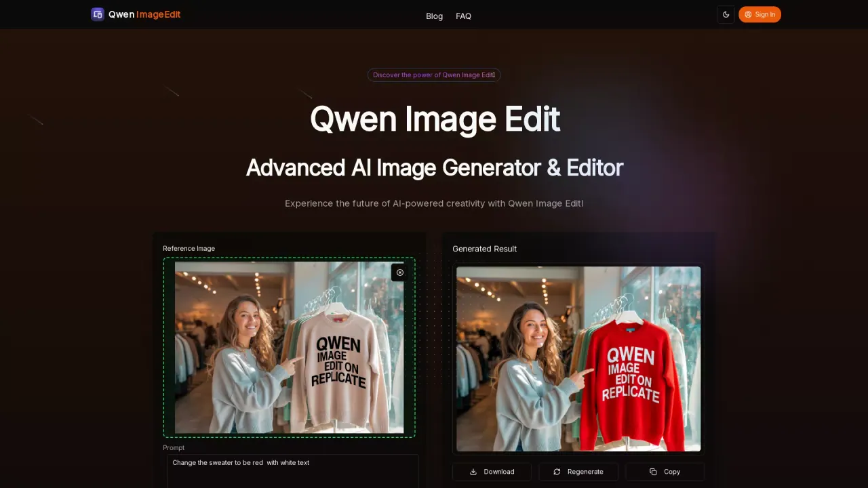Click the Sign In button

point(759,14)
